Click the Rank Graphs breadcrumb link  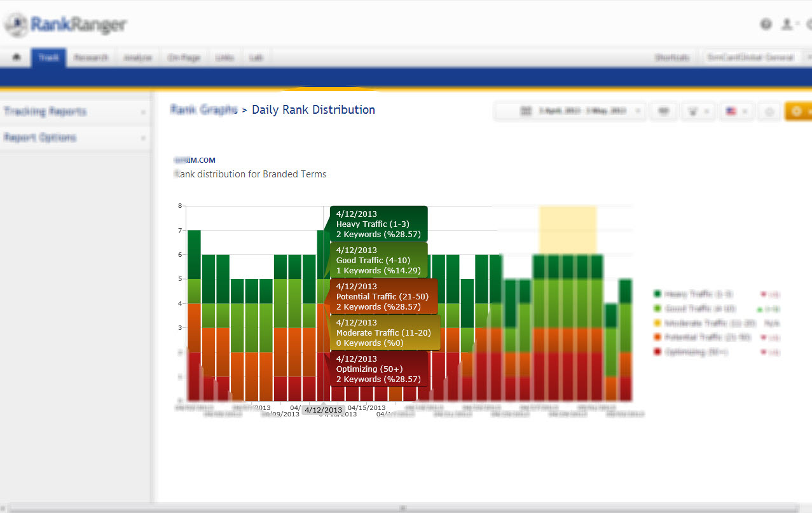tap(203, 109)
